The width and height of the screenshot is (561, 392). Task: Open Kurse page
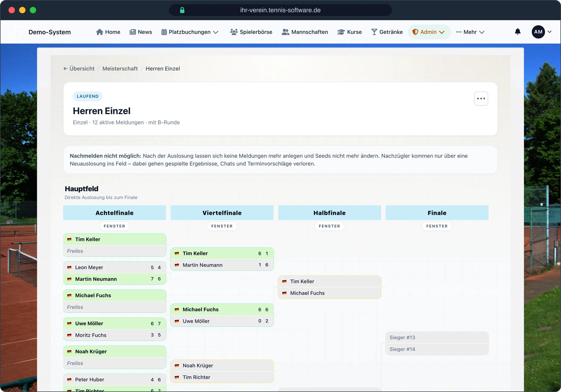pyautogui.click(x=349, y=32)
